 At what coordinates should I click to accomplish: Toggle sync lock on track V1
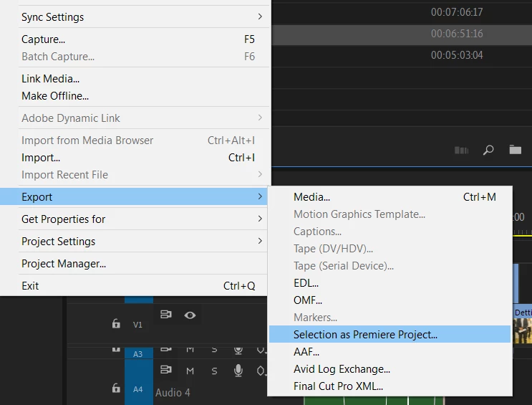pos(165,315)
